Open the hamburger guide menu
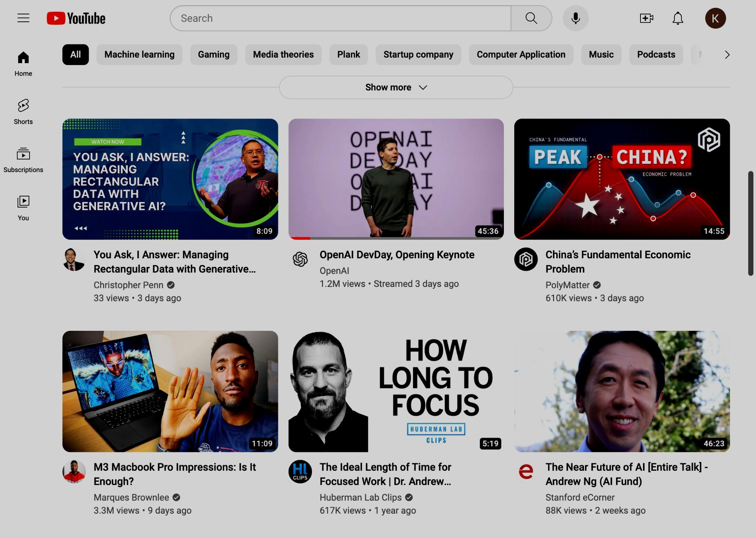756x538 pixels. click(x=23, y=18)
